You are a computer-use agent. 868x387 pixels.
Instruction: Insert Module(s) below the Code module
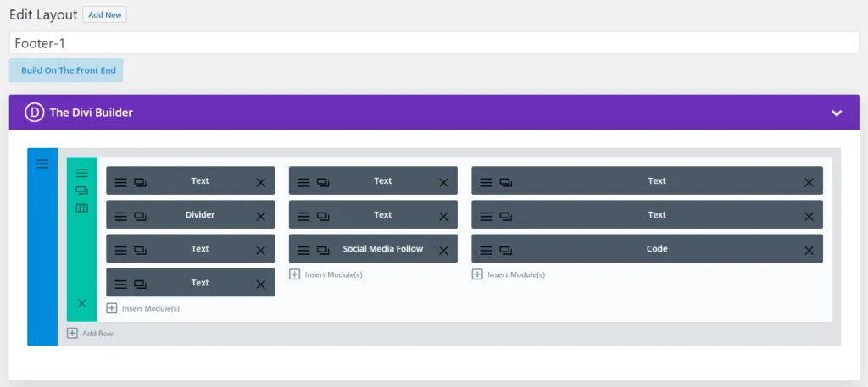coord(509,274)
